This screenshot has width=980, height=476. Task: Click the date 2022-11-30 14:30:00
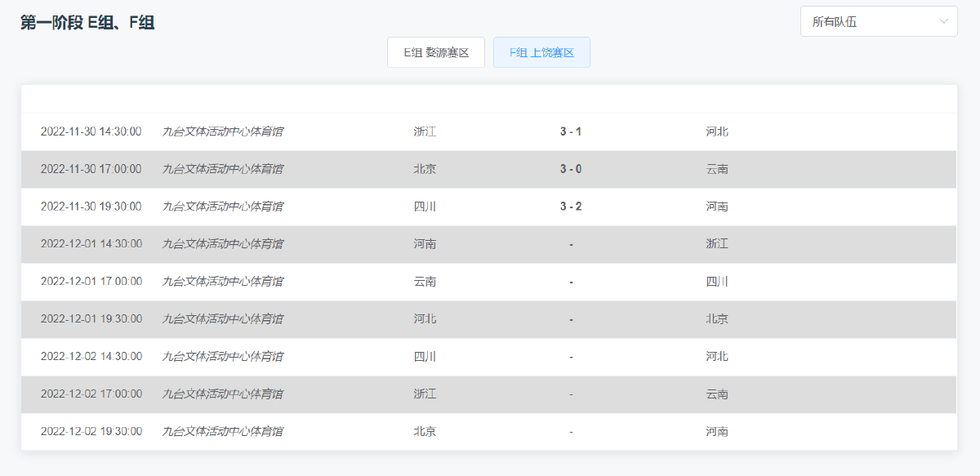[91, 131]
